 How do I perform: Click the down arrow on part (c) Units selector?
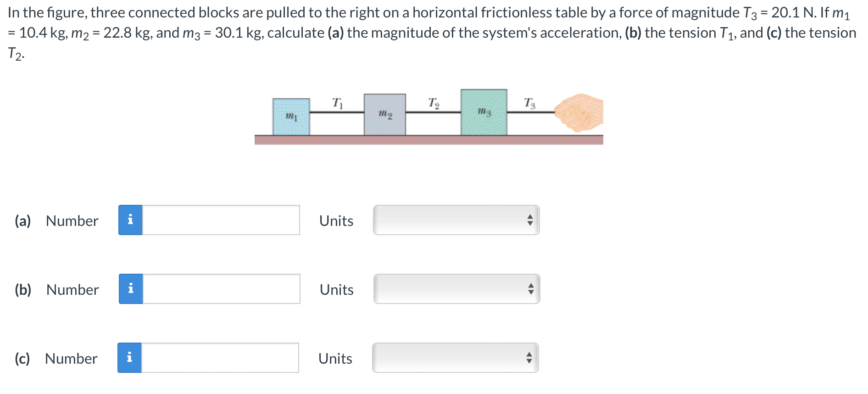coord(529,362)
